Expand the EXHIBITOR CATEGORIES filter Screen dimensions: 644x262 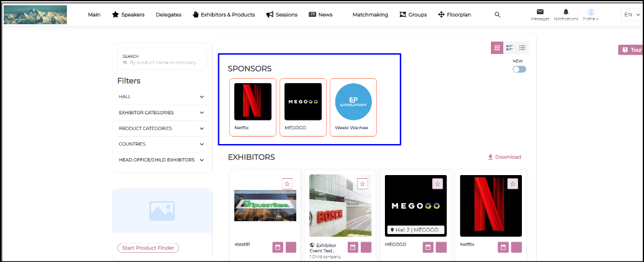161,113
